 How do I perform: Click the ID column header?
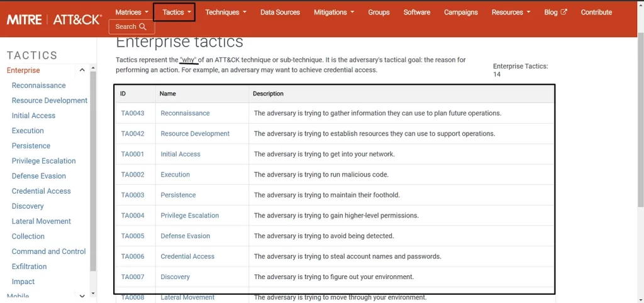click(x=123, y=94)
